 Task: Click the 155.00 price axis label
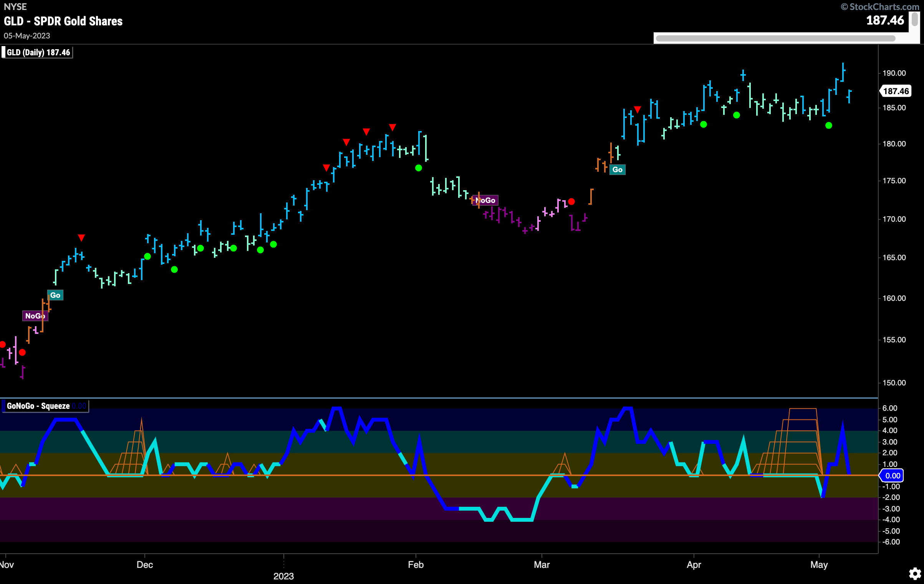(894, 340)
